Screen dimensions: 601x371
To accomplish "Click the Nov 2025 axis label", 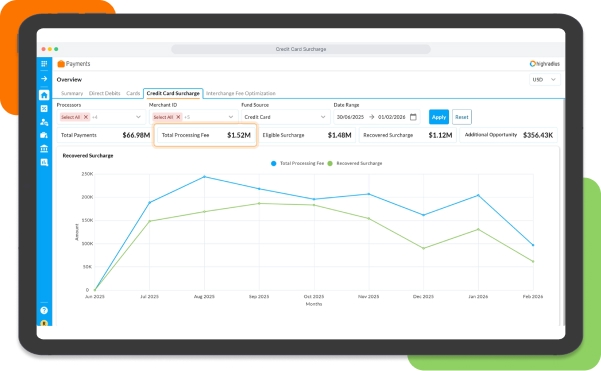I will click(368, 297).
